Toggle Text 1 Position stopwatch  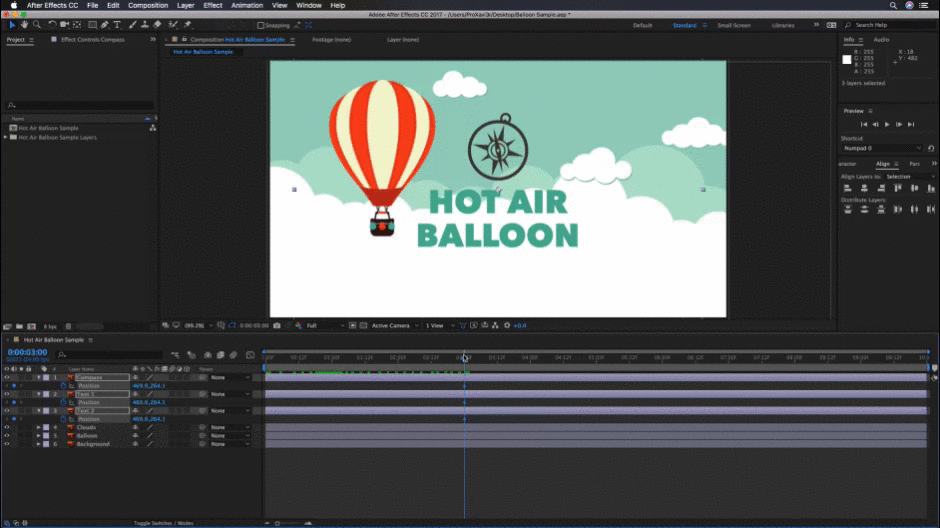[63, 403]
